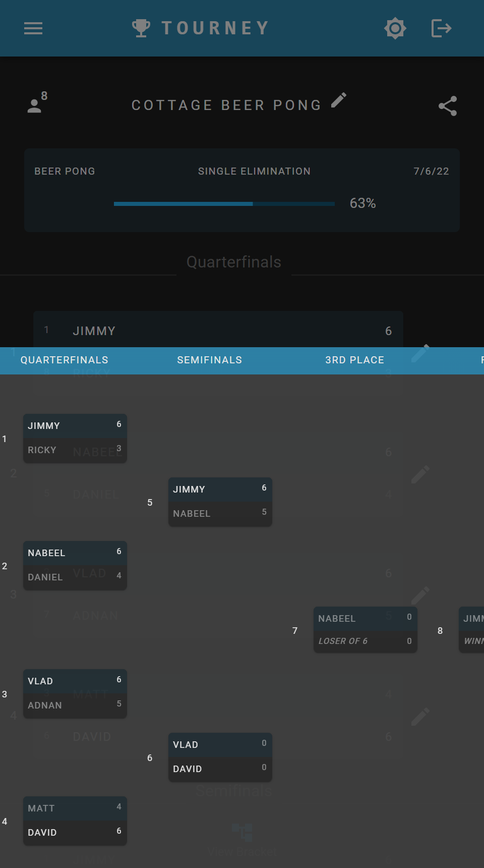This screenshot has width=484, height=868.
Task: Click the logout icon
Action: click(x=441, y=28)
